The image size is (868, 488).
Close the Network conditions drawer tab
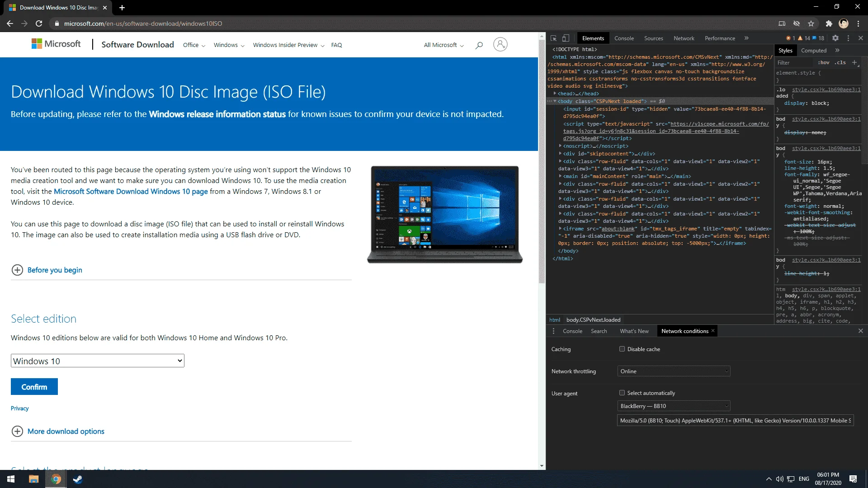(713, 331)
